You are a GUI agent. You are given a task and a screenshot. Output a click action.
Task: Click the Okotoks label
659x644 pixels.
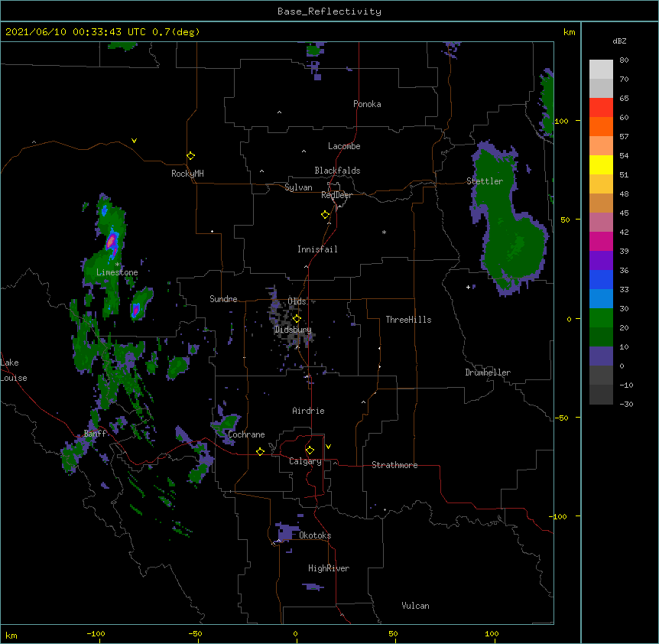315,535
